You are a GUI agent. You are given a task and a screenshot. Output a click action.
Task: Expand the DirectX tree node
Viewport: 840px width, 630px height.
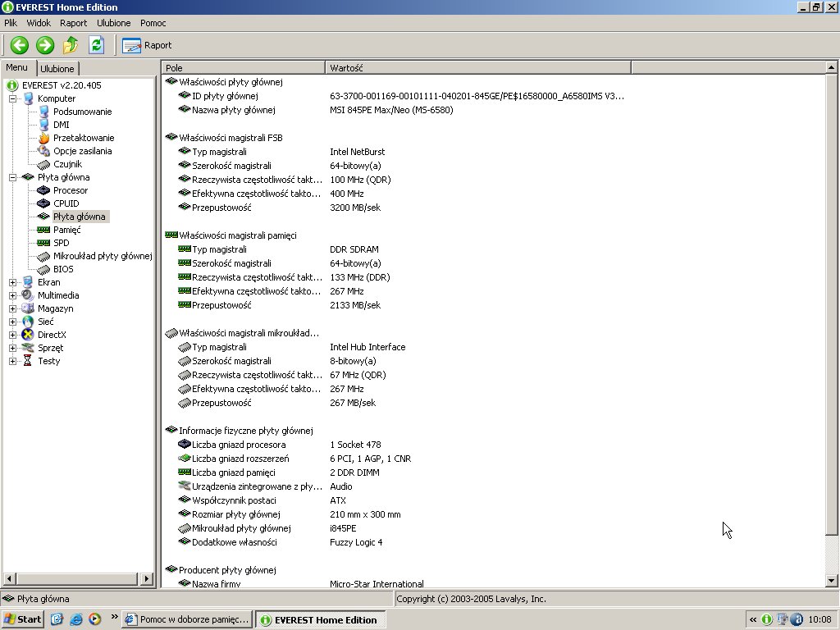(13, 335)
